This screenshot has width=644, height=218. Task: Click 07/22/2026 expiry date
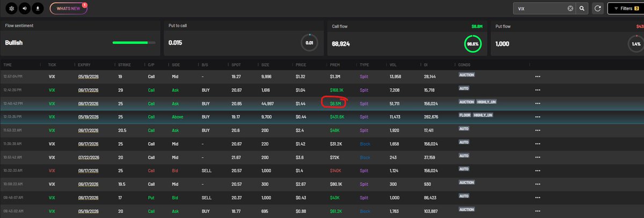click(x=88, y=158)
